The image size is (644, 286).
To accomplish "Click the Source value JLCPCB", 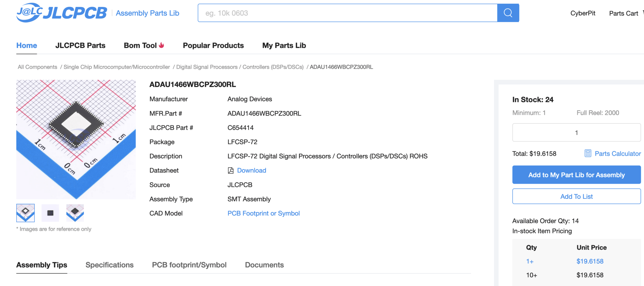I will tap(240, 185).
